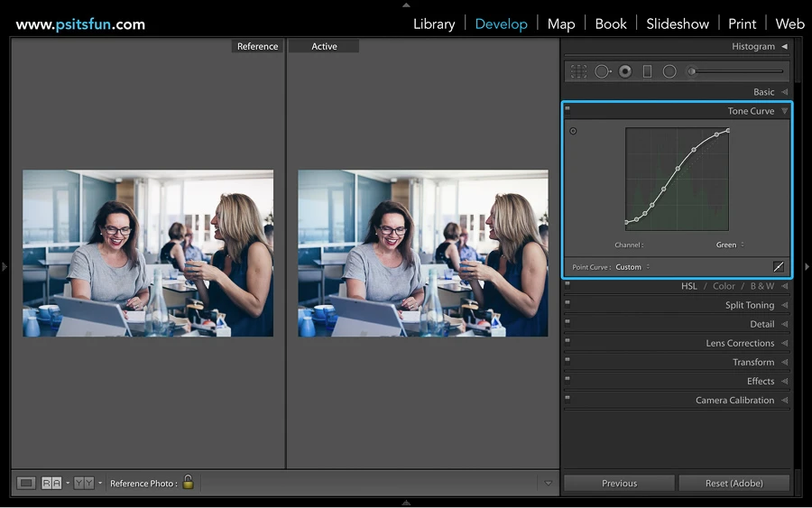Viewport: 812px width, 508px height.
Task: Expand the Basic panel
Action: pos(785,92)
